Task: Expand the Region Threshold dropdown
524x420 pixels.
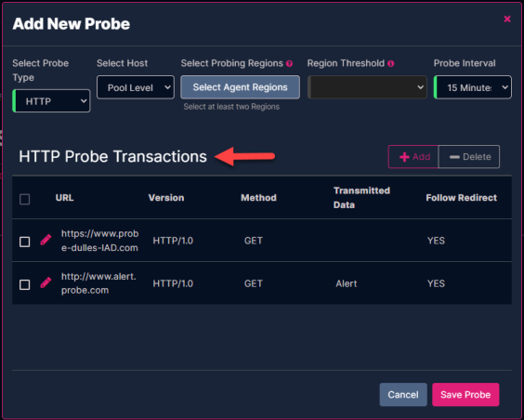Action: 367,87
